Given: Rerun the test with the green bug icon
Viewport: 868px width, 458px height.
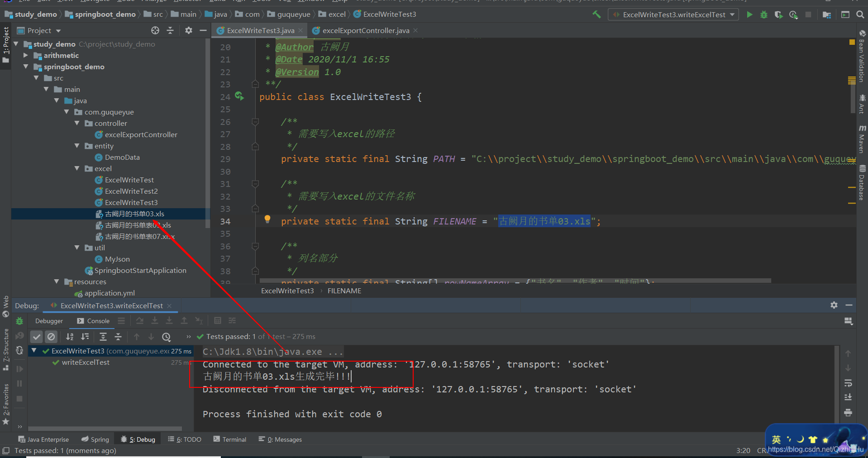Looking at the screenshot, I should 19,321.
